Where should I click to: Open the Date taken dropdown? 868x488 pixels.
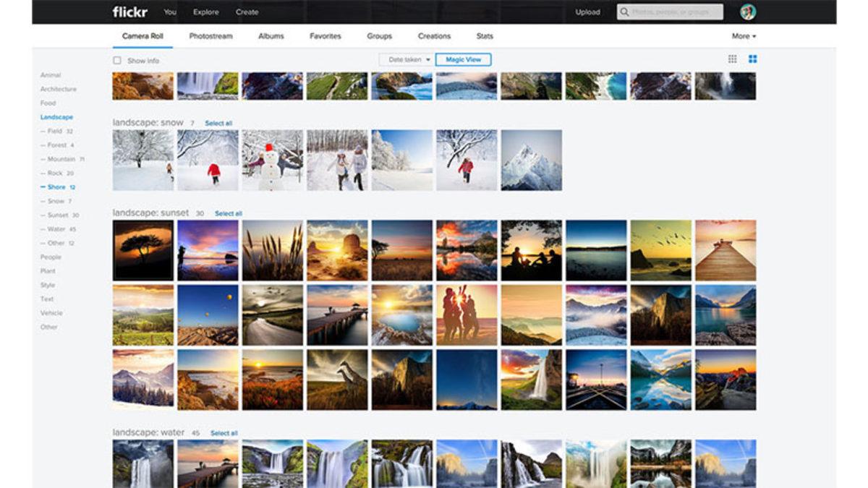pyautogui.click(x=409, y=60)
